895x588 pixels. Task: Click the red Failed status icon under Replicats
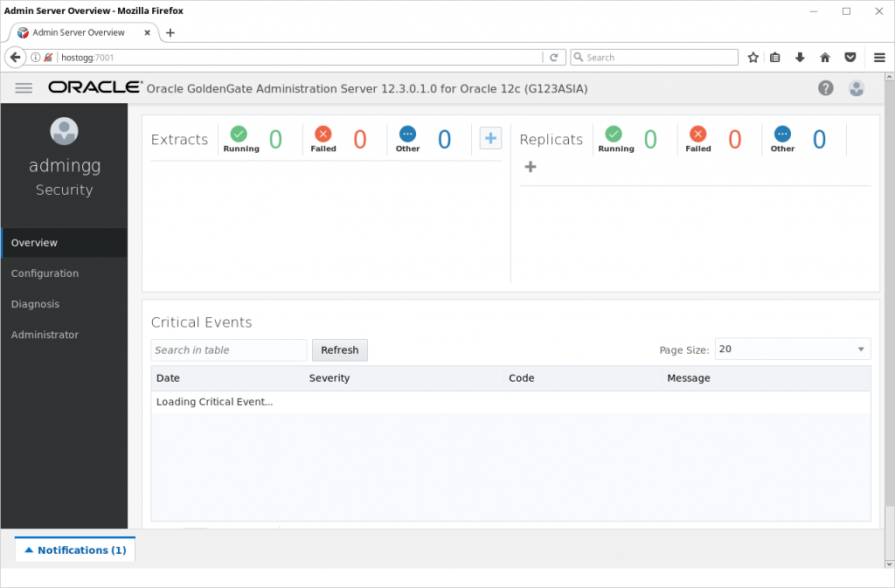697,136
